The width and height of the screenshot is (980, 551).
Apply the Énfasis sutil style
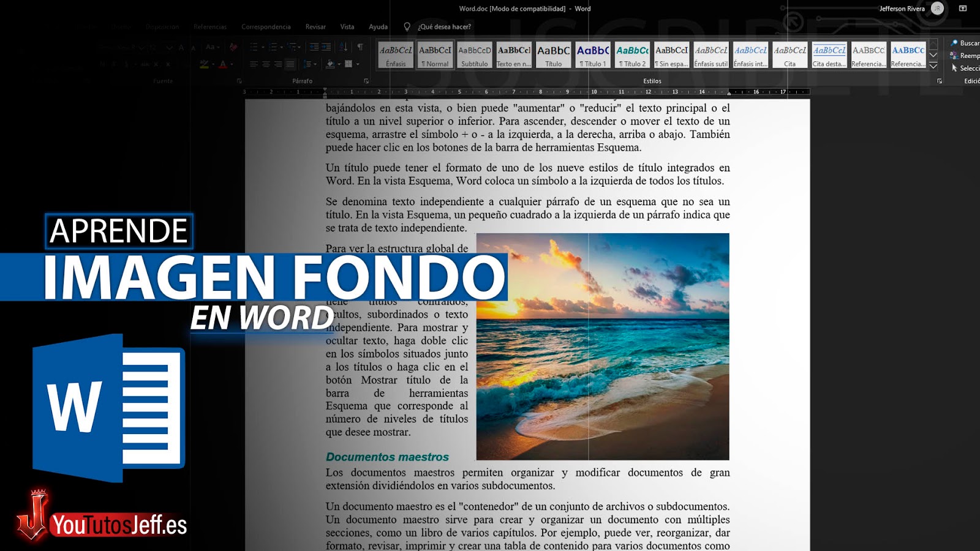711,55
